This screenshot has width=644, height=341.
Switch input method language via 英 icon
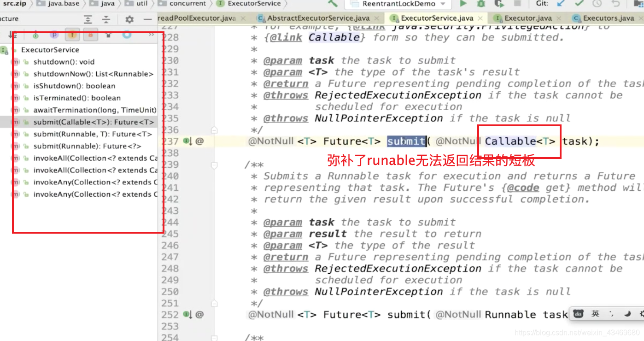pos(596,314)
